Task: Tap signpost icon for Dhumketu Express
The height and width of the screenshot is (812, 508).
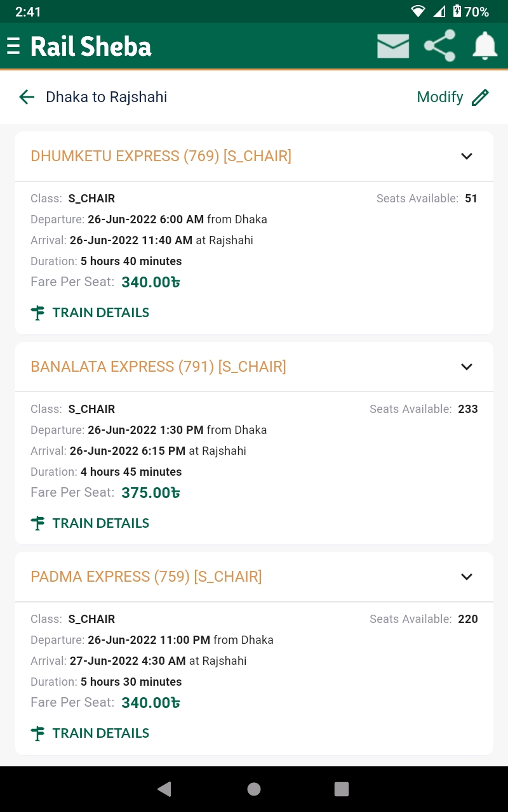Action: pyautogui.click(x=38, y=313)
